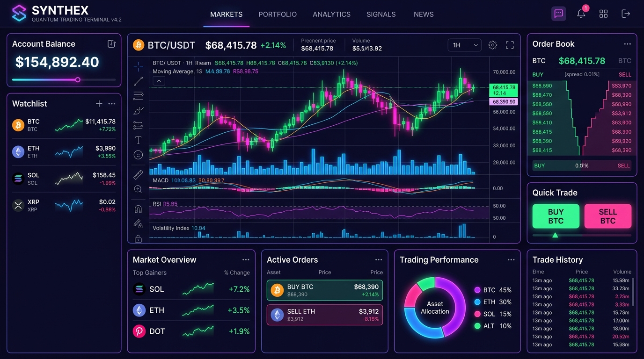Select the brush drawing tool
Image resolution: width=644 pixels, height=359 pixels.
point(138,111)
